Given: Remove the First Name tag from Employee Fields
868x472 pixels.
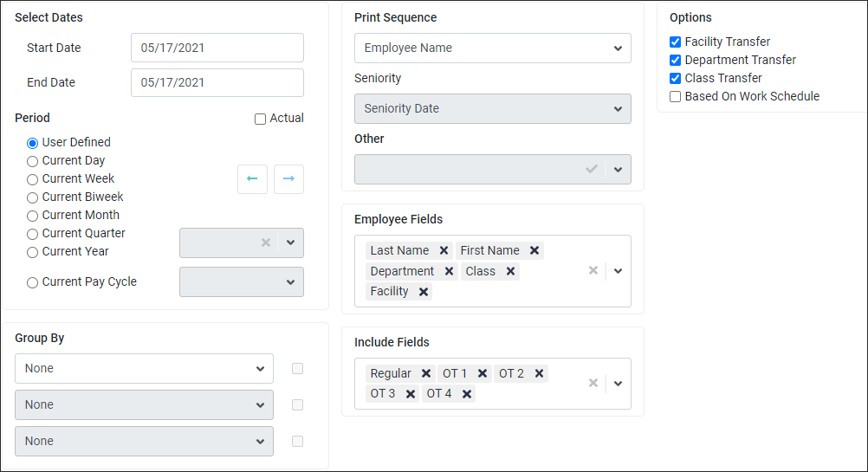Looking at the screenshot, I should 534,250.
